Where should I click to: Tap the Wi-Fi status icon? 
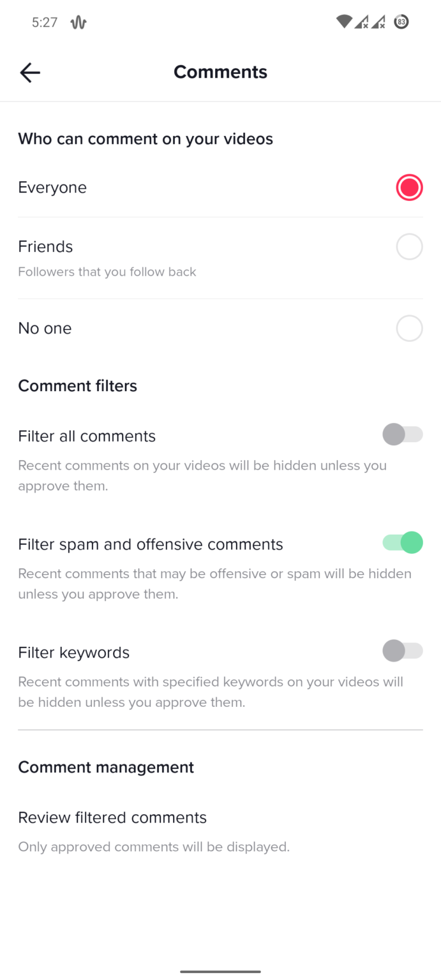coord(343,21)
